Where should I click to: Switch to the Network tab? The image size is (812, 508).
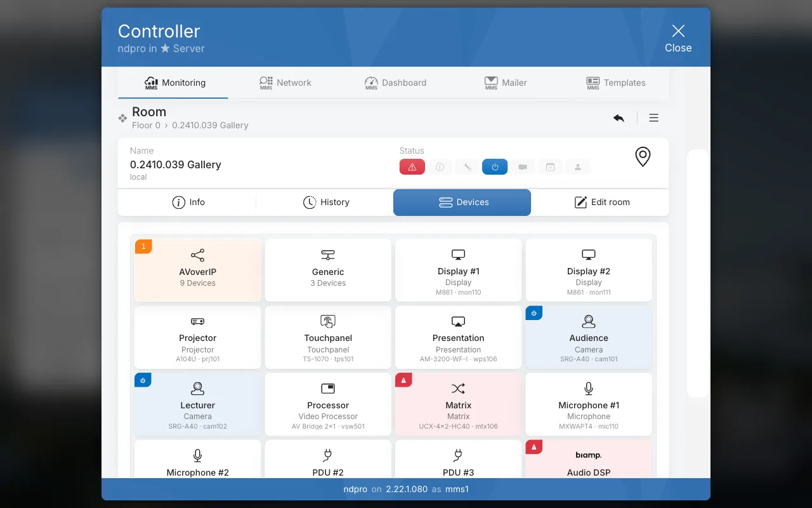click(x=285, y=83)
